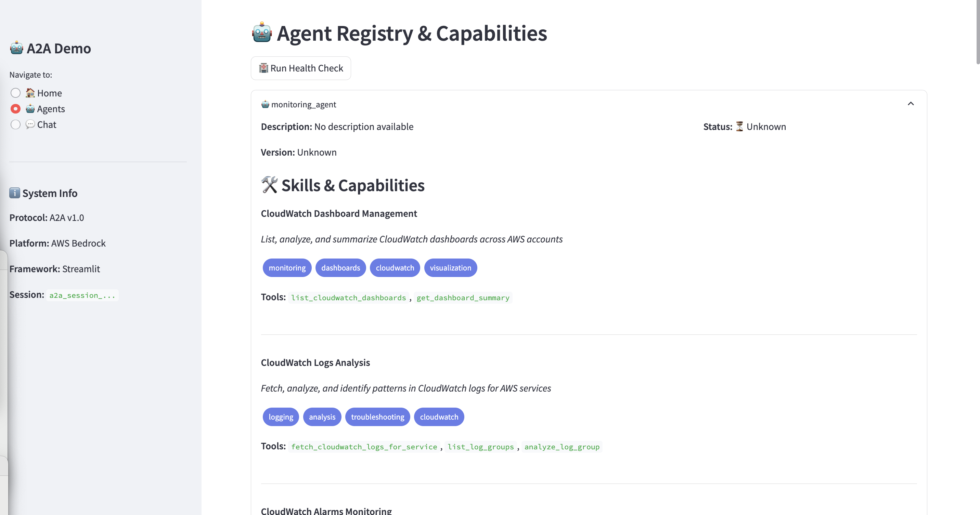Screen dimensions: 980x515
Task: Click the robot icon beside A2A Demo title
Action: [x=17, y=48]
